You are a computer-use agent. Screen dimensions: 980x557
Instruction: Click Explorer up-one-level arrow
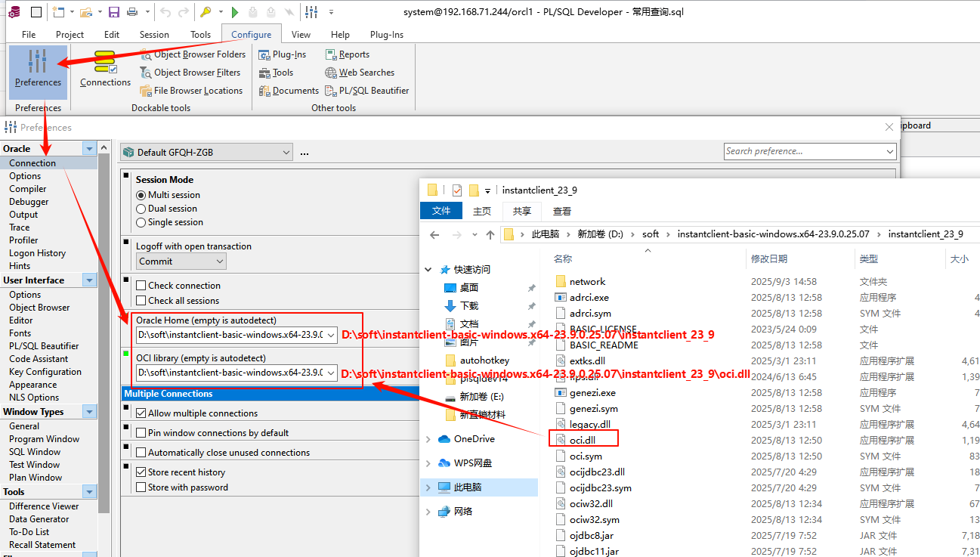[x=490, y=234]
